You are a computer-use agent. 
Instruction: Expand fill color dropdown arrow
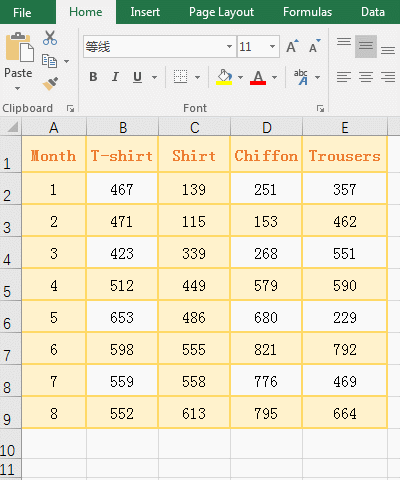click(240, 77)
